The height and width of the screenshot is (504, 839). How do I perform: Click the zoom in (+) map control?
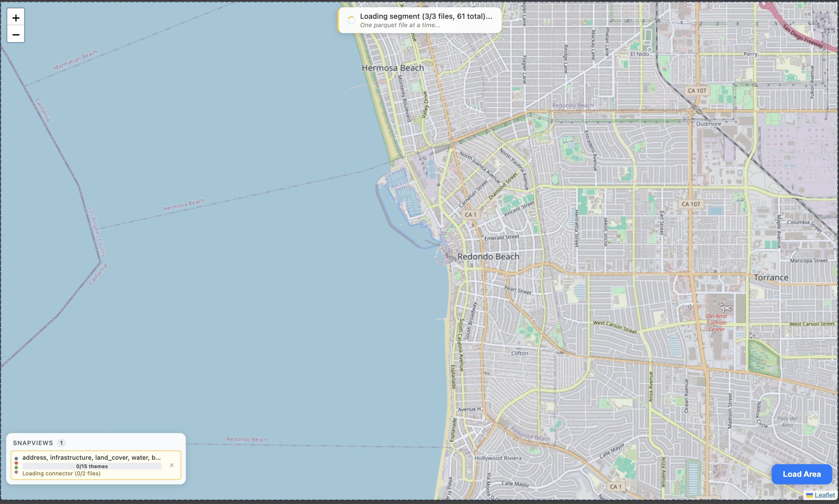coord(16,18)
